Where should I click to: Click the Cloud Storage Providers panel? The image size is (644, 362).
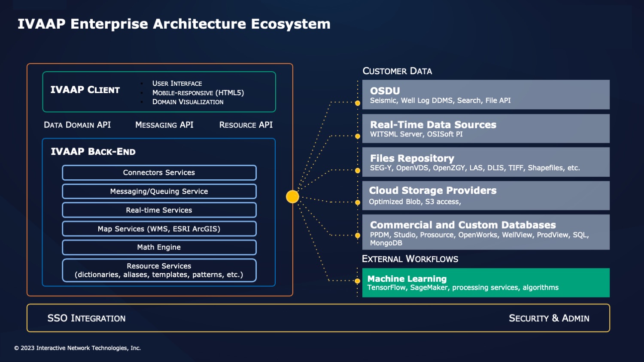486,196
